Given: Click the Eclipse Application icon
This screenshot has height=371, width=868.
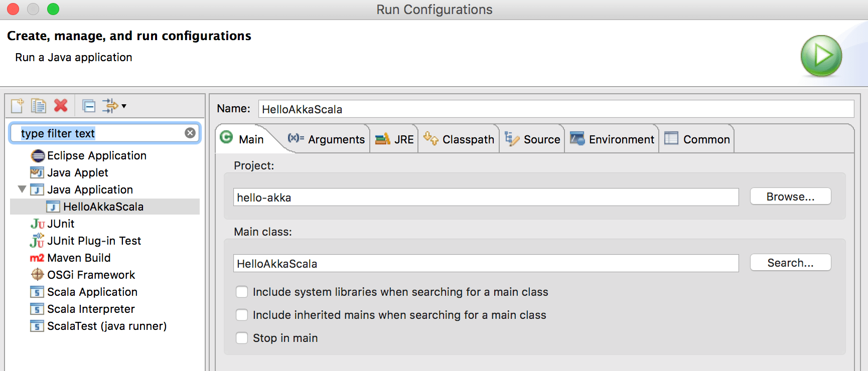Looking at the screenshot, I should point(38,155).
